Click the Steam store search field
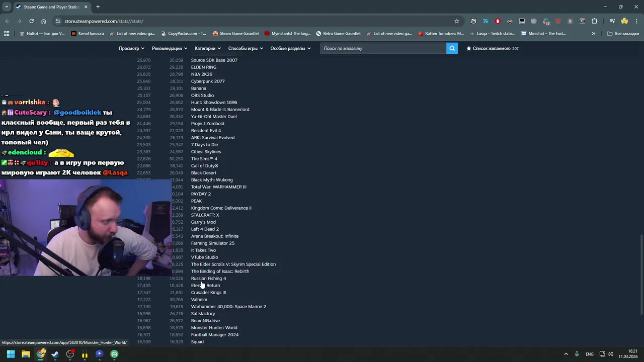The image size is (644, 362). (x=383, y=48)
